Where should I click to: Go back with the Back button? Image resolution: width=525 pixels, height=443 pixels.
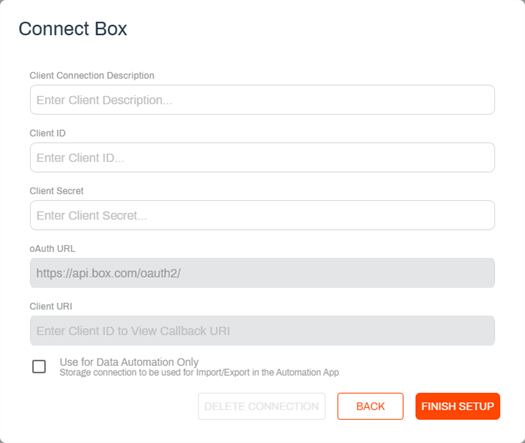[370, 406]
